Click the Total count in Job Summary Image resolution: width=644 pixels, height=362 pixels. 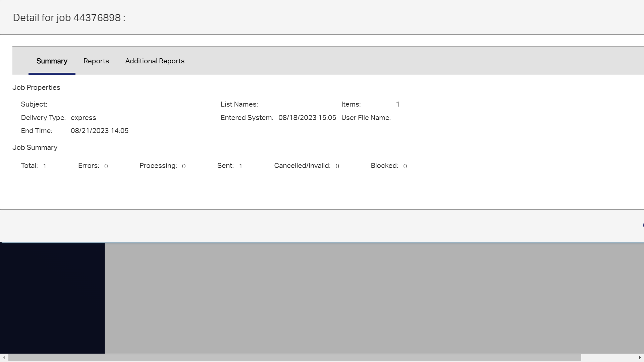coord(45,166)
